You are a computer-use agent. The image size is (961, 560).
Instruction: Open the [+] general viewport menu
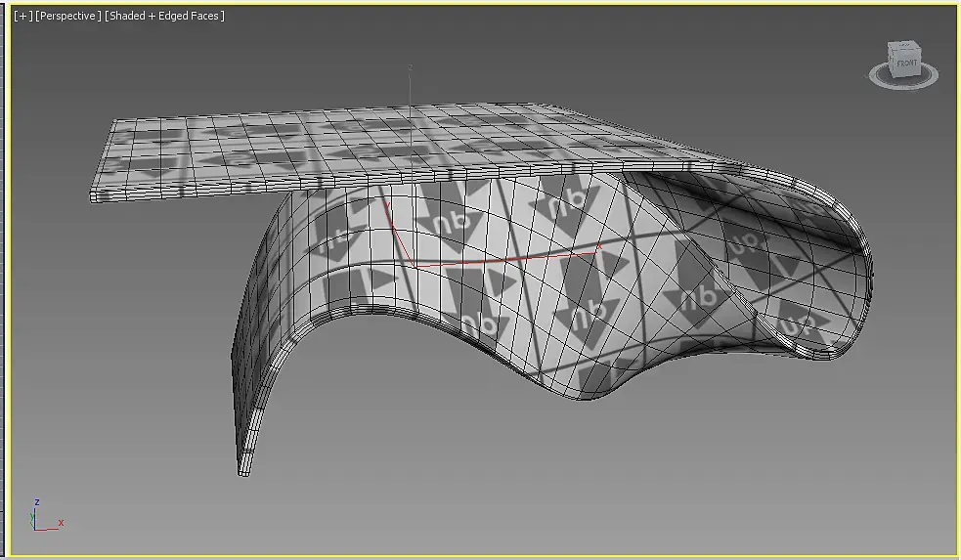tap(23, 16)
